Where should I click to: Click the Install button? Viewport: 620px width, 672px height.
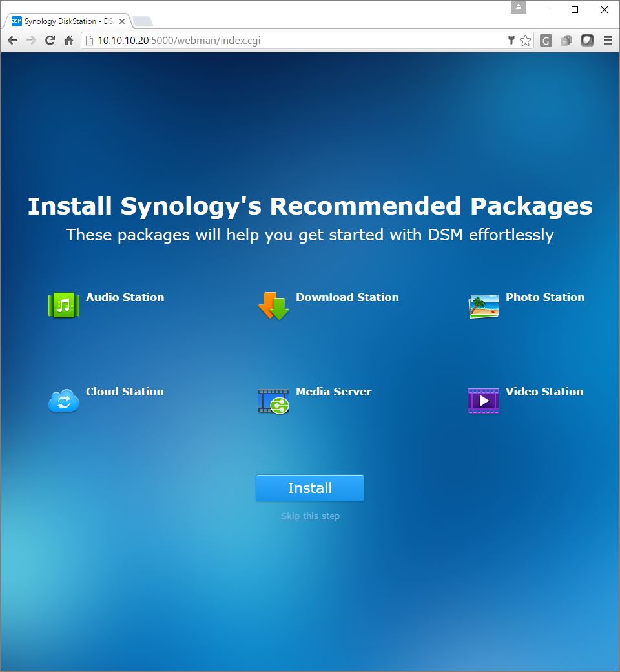(x=310, y=488)
